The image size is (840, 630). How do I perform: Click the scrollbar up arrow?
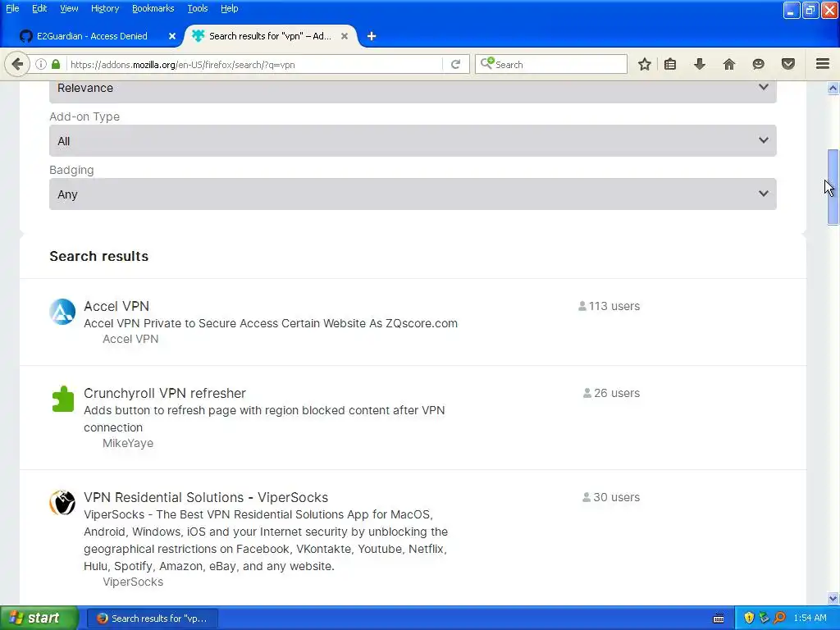[833, 88]
